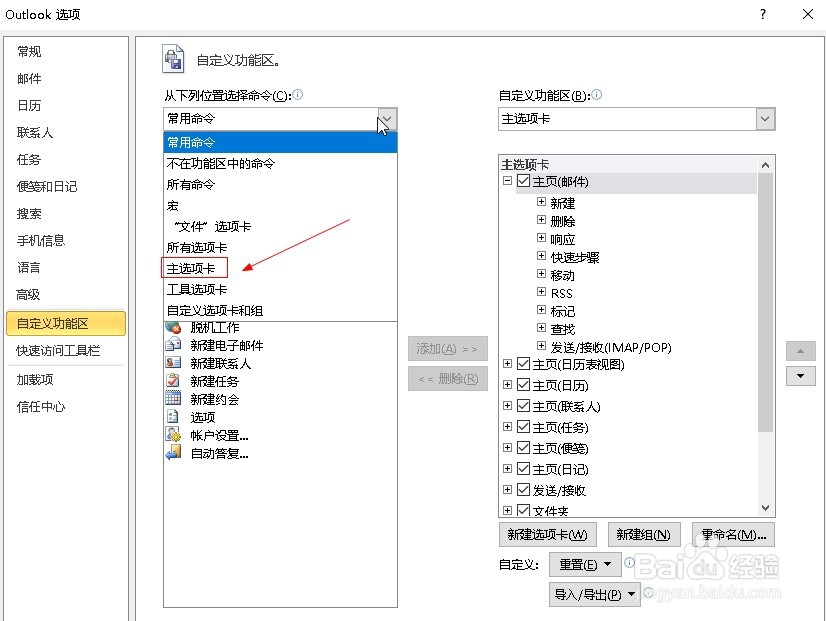
Task: Move selected item down with arrow button
Action: (x=801, y=376)
